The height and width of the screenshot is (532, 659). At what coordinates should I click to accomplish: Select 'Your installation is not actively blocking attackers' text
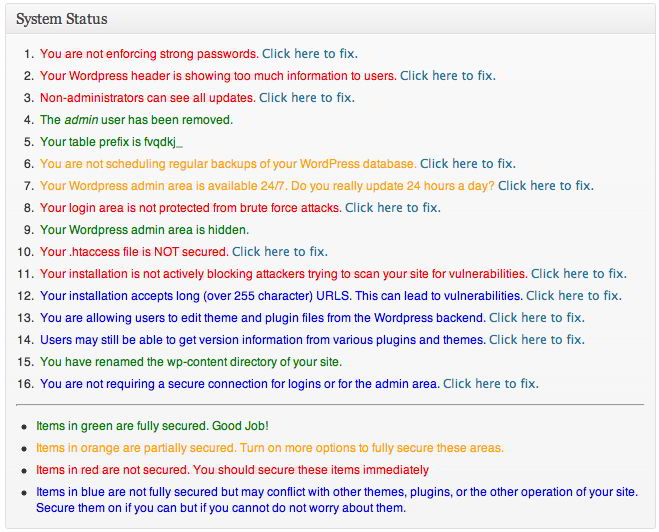click(x=284, y=274)
